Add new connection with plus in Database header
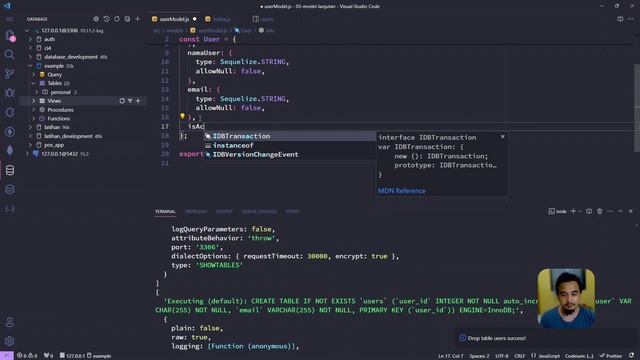Screen dimensions: 640x360 [x=138, y=19]
